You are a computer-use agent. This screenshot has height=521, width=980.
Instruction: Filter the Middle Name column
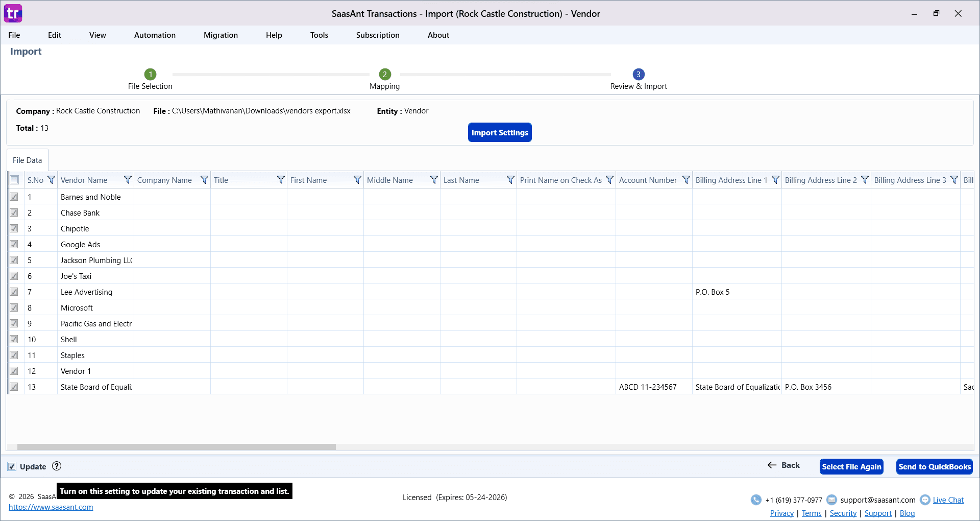pyautogui.click(x=434, y=180)
